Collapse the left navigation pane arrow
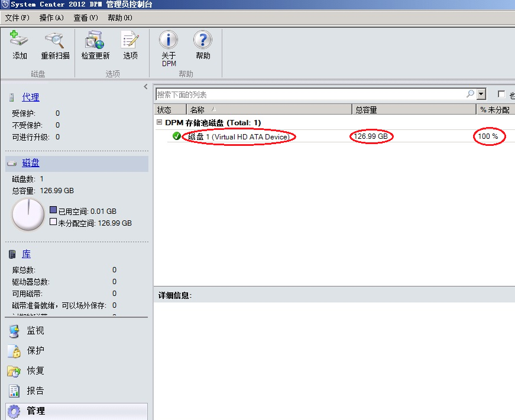The height and width of the screenshot is (420, 515). pyautogui.click(x=145, y=87)
